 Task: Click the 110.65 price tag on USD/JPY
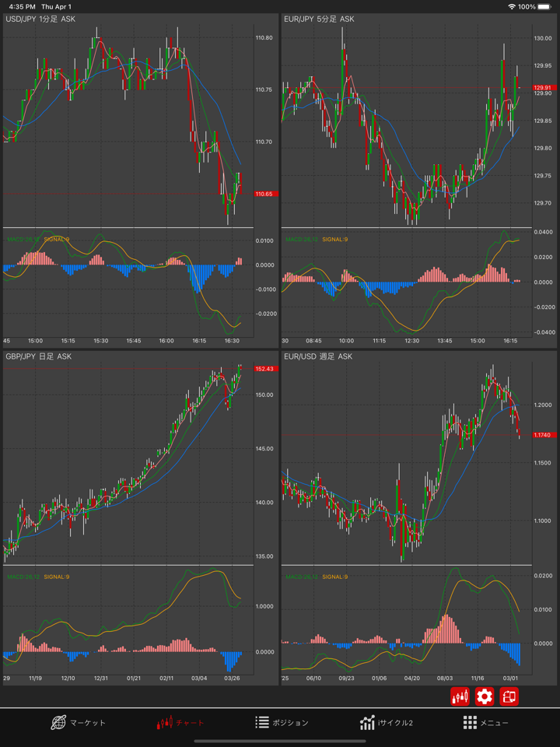click(x=264, y=194)
